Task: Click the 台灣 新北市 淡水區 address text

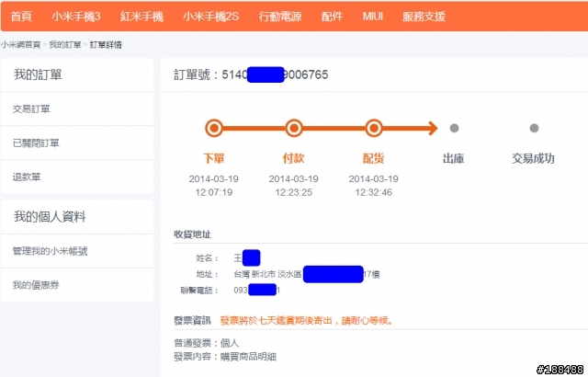Action: [x=267, y=274]
